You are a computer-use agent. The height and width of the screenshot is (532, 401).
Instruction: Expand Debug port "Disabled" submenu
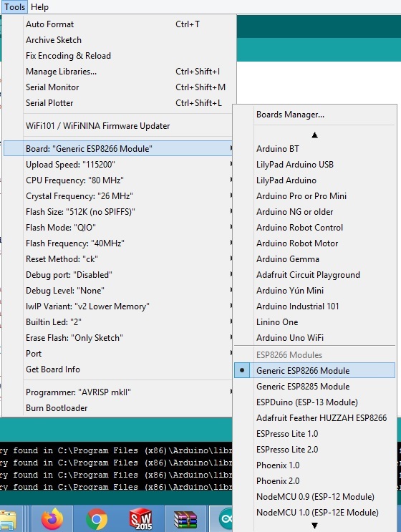click(x=118, y=275)
